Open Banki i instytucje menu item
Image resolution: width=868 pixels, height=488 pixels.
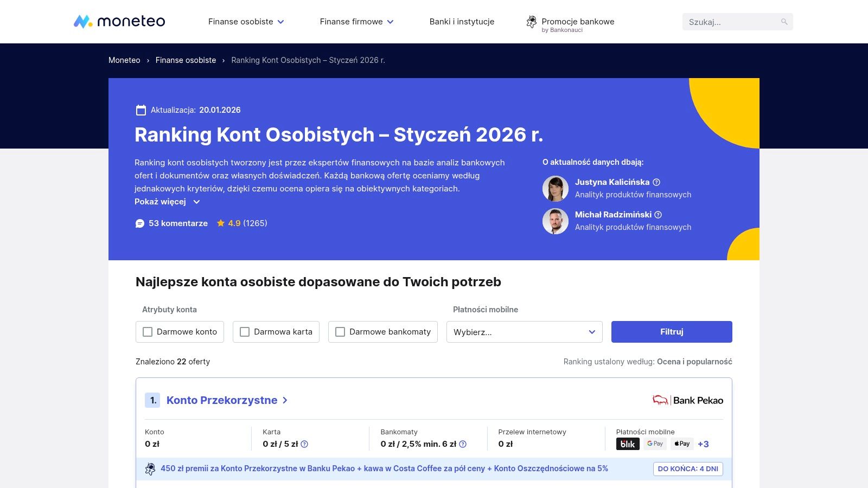[x=462, y=22]
